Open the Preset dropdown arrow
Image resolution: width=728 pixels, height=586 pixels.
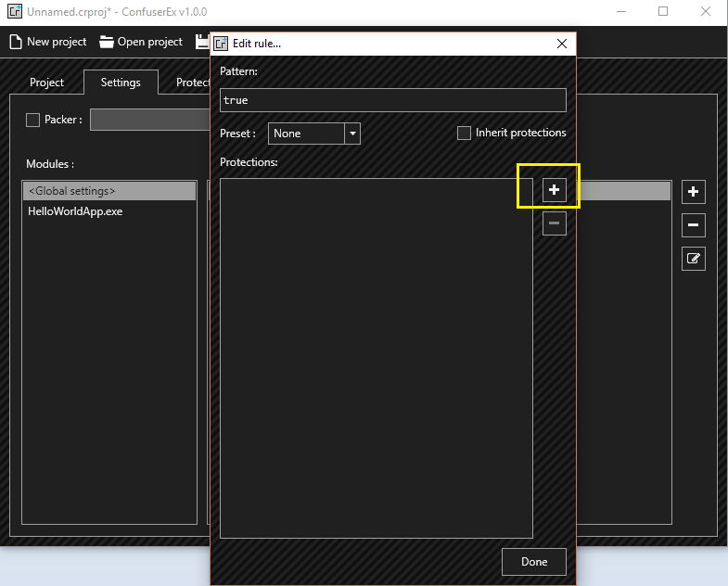tap(352, 134)
